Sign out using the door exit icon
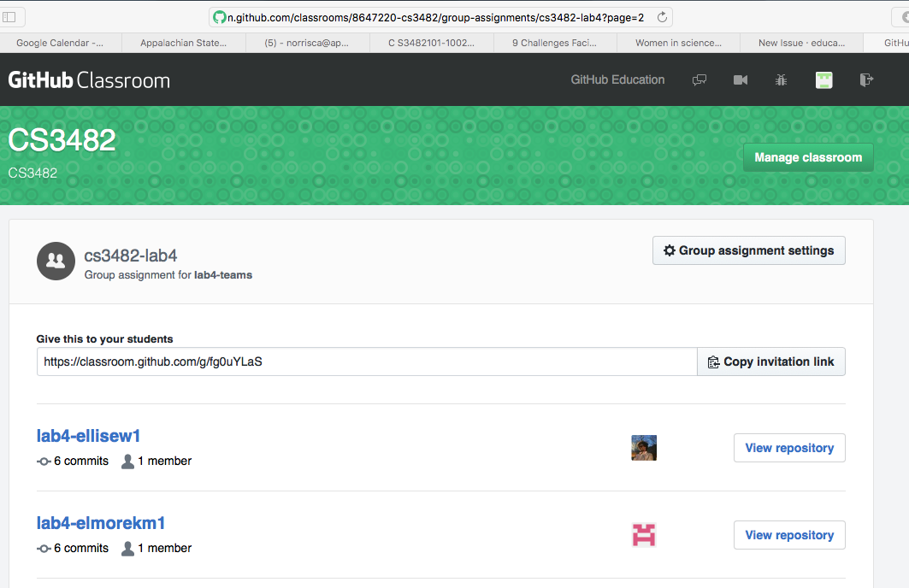 tap(866, 79)
